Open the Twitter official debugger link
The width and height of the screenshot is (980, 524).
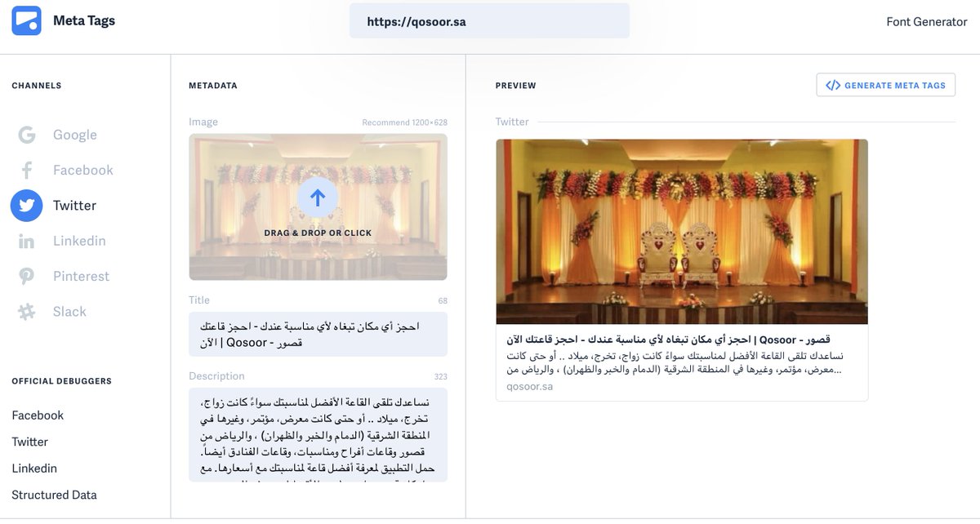[30, 442]
